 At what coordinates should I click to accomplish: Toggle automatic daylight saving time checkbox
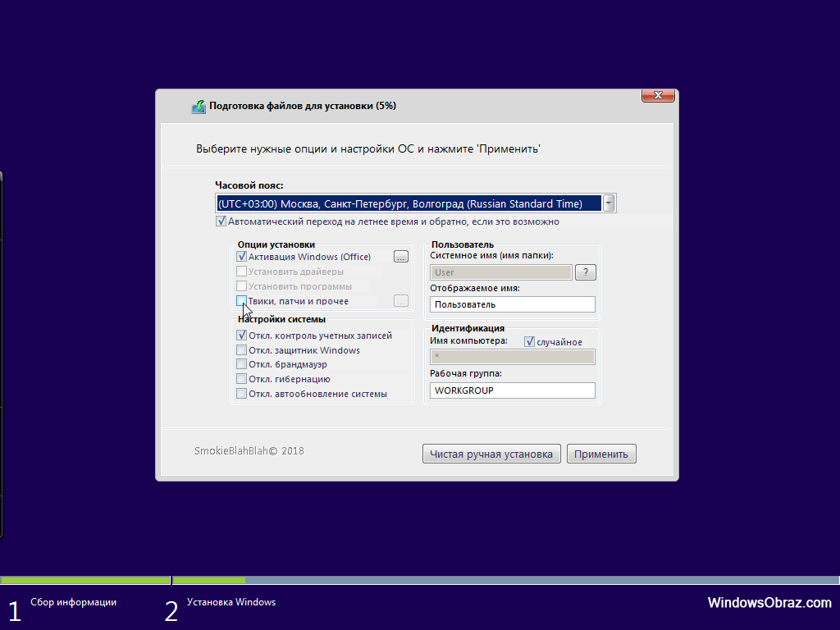(221, 221)
